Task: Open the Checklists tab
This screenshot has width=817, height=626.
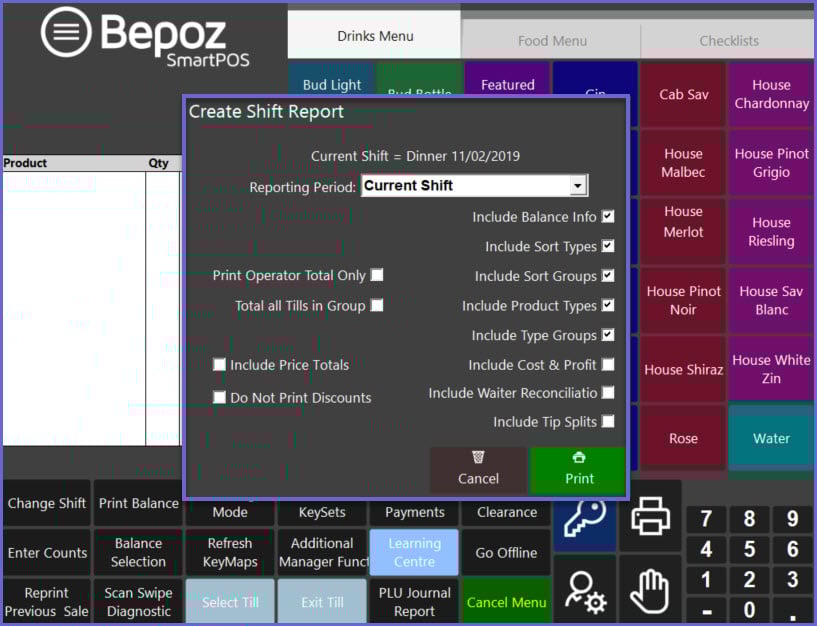Action: click(728, 41)
